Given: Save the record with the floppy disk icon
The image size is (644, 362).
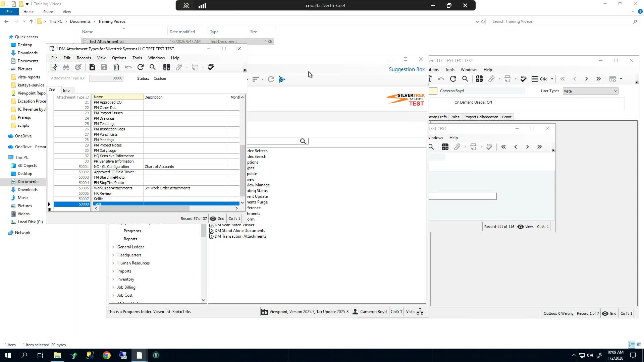Looking at the screenshot, I should click(x=104, y=67).
